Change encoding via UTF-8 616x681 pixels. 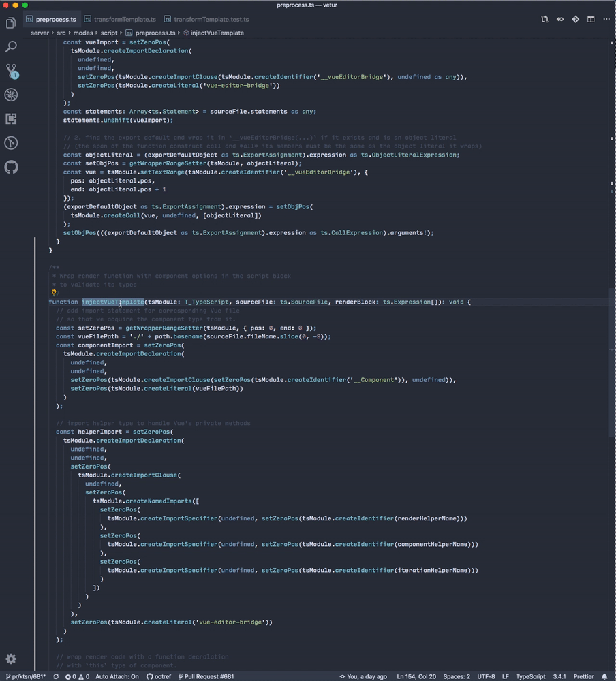coord(486,676)
